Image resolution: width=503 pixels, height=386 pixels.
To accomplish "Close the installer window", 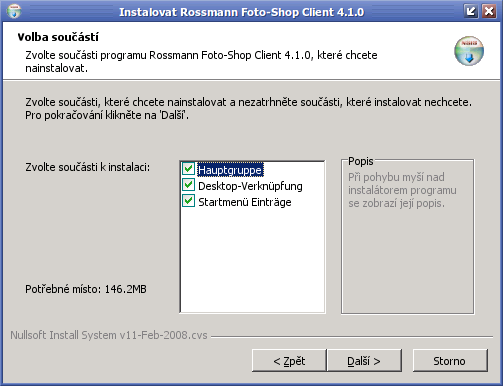I will pos(489,11).
